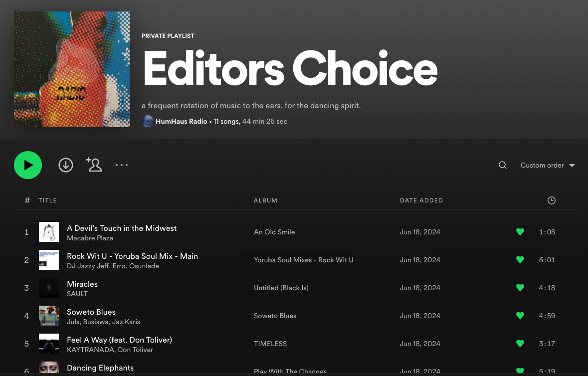Screen dimensions: 588x376
Task: Download the Editors Choice playlist
Action: click(66, 165)
